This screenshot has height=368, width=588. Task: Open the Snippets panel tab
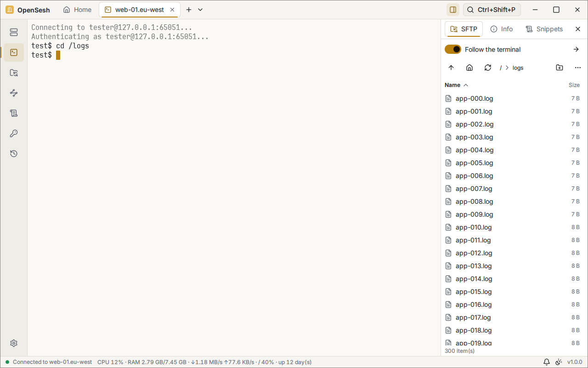click(x=544, y=29)
